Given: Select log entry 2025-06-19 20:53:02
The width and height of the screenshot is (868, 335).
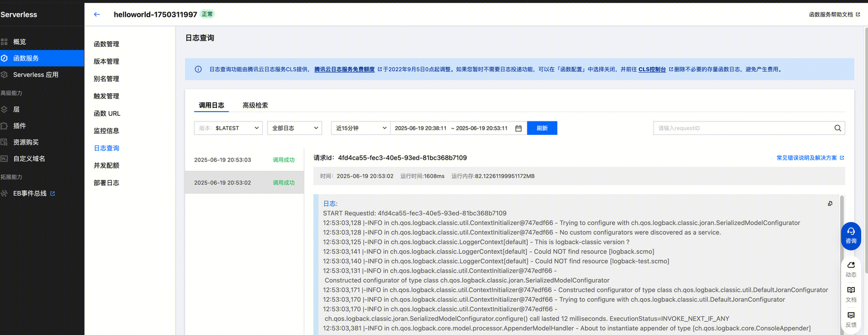Looking at the screenshot, I should [244, 182].
